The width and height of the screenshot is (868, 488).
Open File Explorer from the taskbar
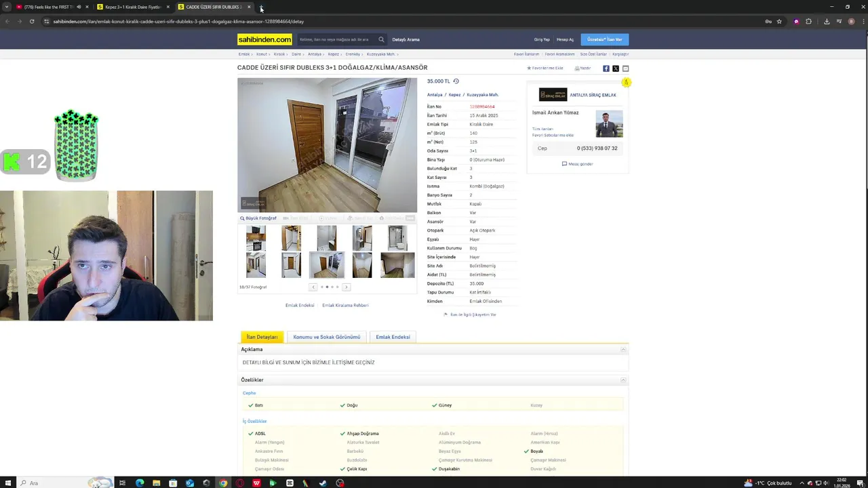click(157, 483)
